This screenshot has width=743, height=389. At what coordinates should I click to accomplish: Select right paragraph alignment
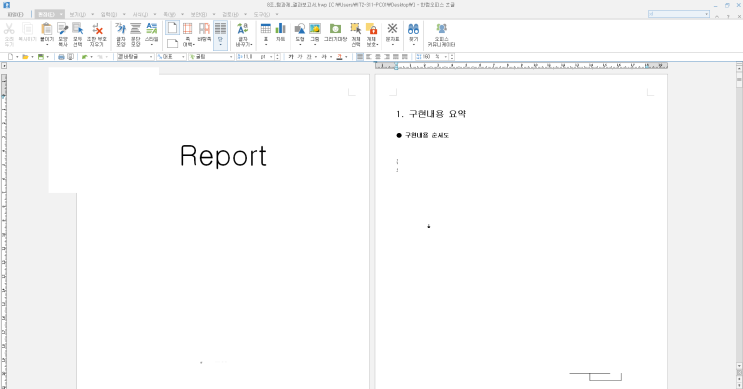pyautogui.click(x=387, y=57)
